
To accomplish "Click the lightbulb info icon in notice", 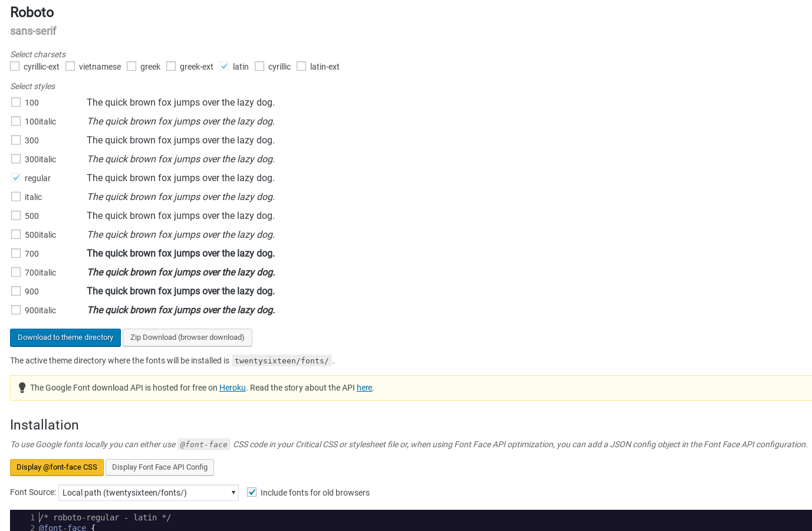I will coord(22,388).
